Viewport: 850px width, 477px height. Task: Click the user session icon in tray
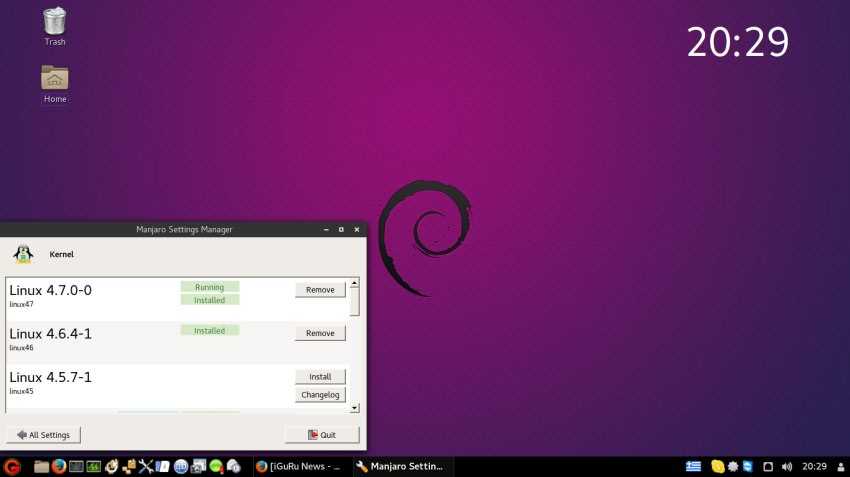[841, 467]
